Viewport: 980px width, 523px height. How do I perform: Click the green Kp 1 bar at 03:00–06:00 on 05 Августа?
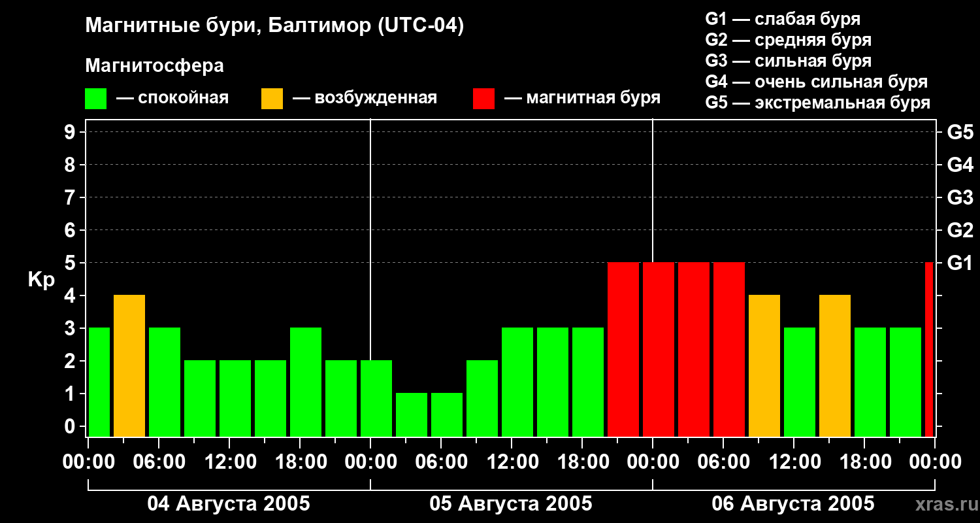(x=412, y=415)
